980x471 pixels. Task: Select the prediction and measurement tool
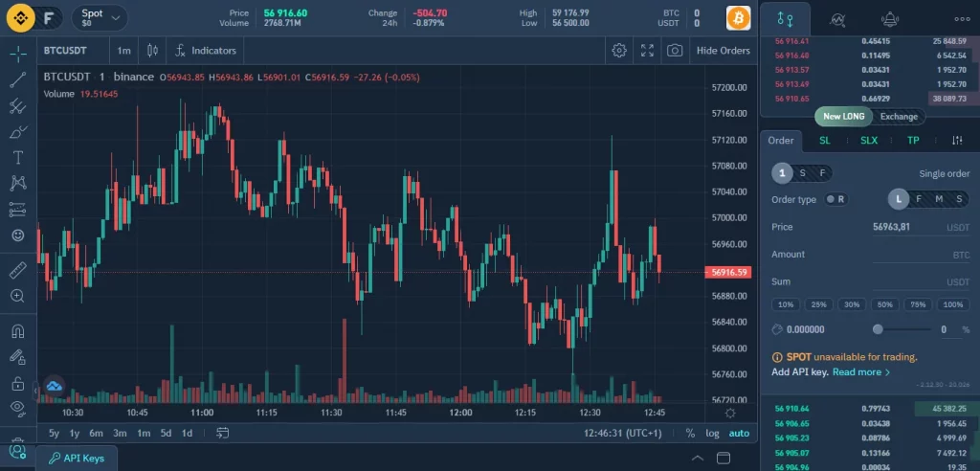[18, 210]
